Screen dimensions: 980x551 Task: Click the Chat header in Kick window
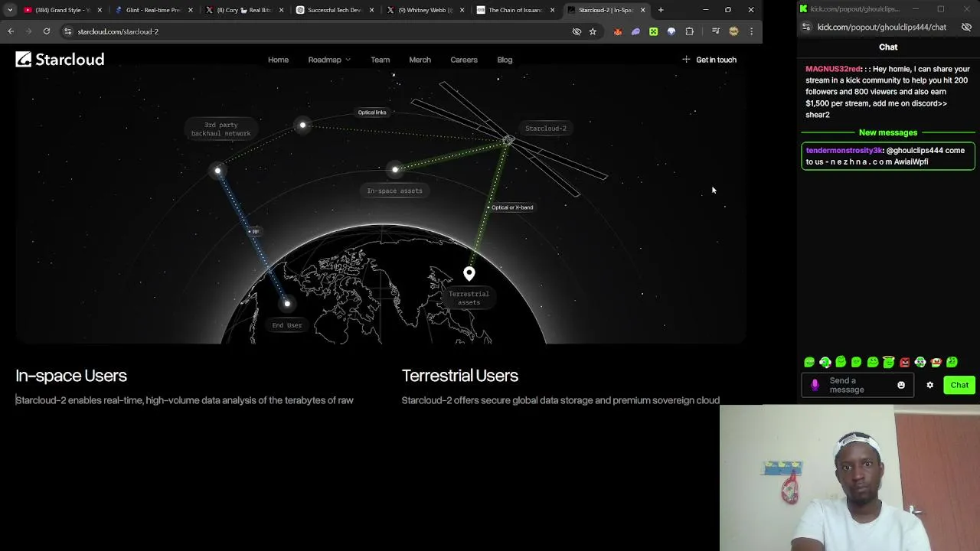point(888,47)
